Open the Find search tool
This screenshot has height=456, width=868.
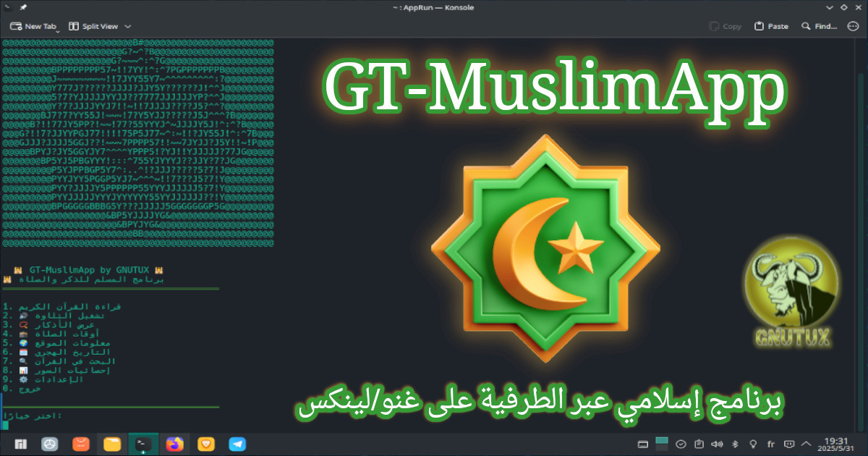819,26
